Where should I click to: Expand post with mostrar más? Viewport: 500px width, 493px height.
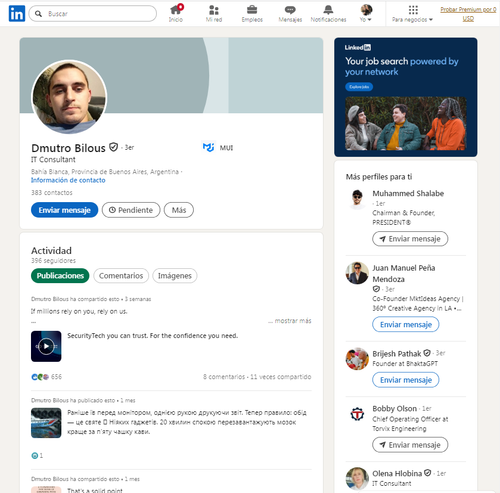pos(290,321)
